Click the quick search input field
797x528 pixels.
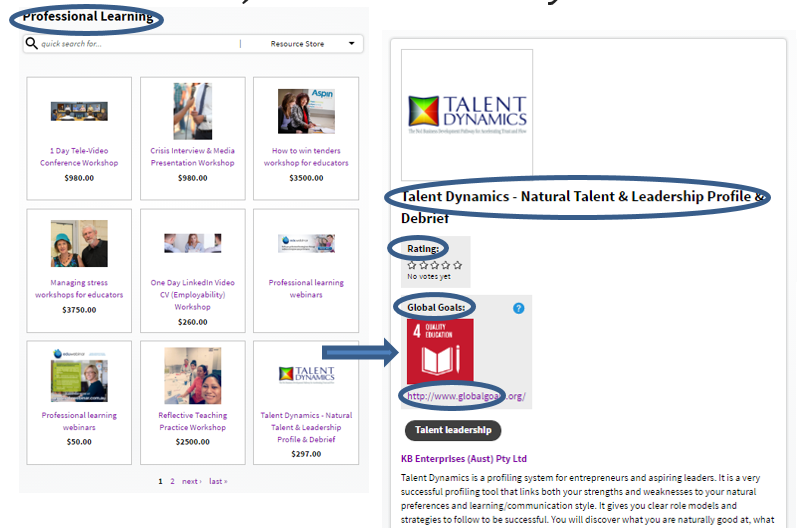[139, 44]
